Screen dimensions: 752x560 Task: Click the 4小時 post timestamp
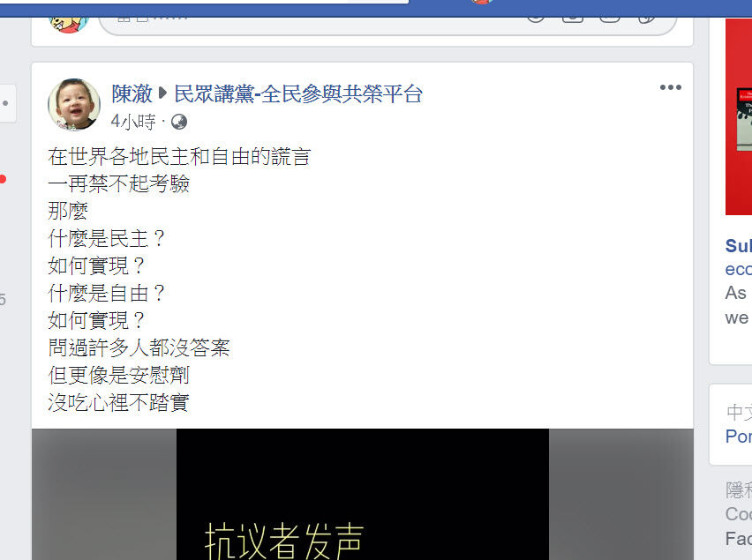pyautogui.click(x=133, y=123)
